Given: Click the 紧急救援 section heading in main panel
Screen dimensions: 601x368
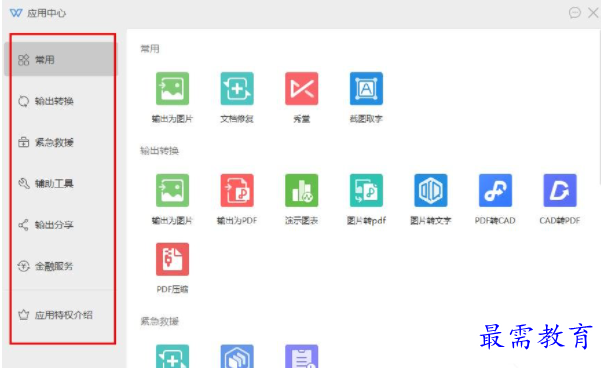Looking at the screenshot, I should click(x=159, y=321).
